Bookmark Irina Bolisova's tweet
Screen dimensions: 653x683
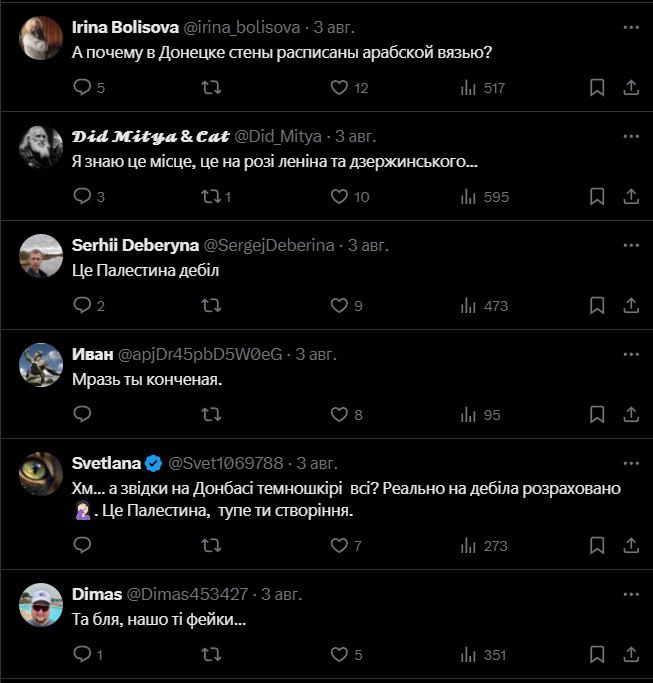[597, 88]
